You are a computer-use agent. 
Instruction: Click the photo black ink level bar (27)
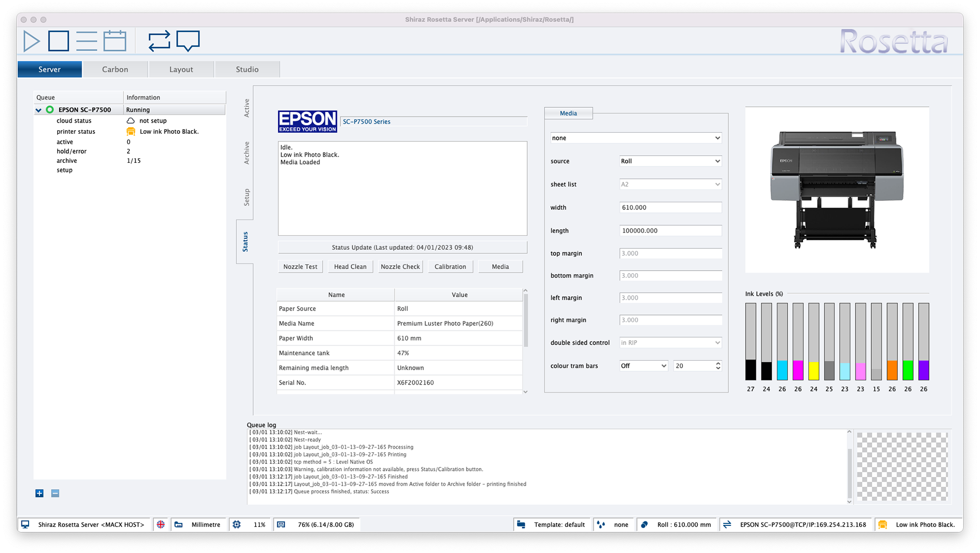[750, 342]
